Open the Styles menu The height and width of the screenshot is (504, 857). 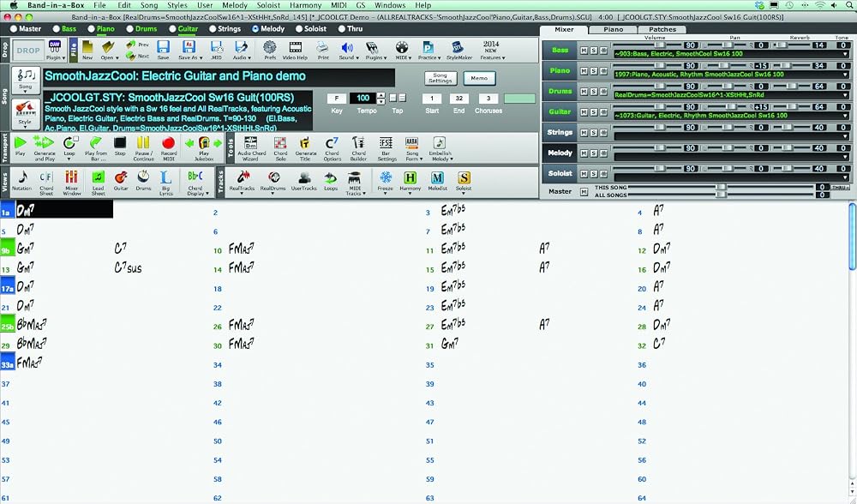click(x=177, y=5)
